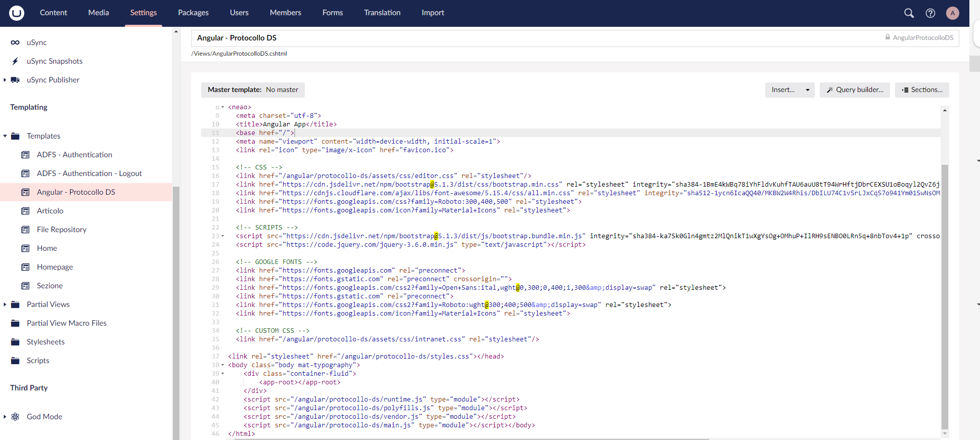Select the Articolo template
This screenshot has height=440, width=980.
(x=50, y=211)
